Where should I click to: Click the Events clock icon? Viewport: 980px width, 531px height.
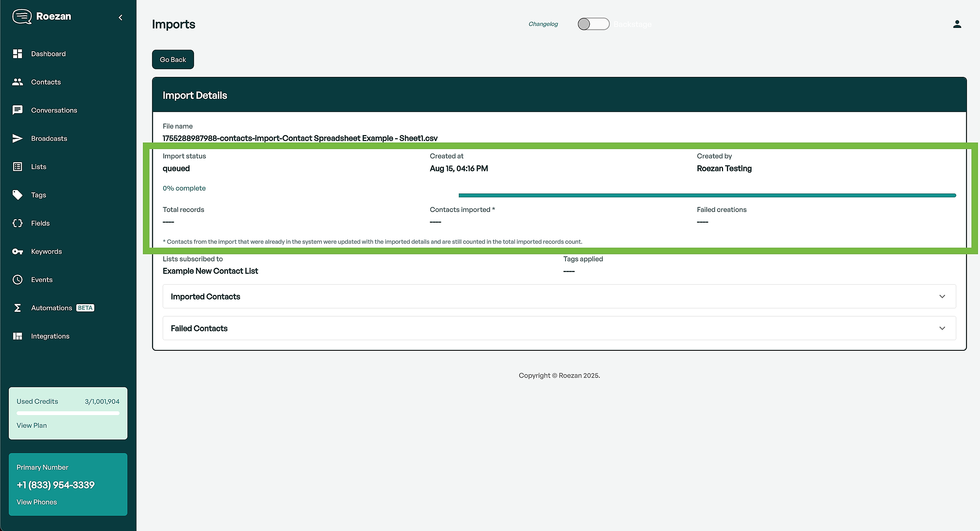point(18,280)
